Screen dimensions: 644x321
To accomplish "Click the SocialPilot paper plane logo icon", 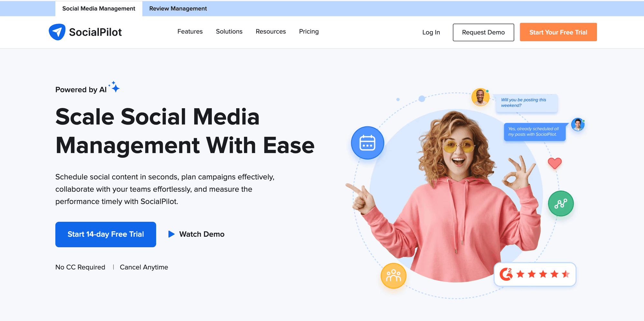I will click(57, 32).
